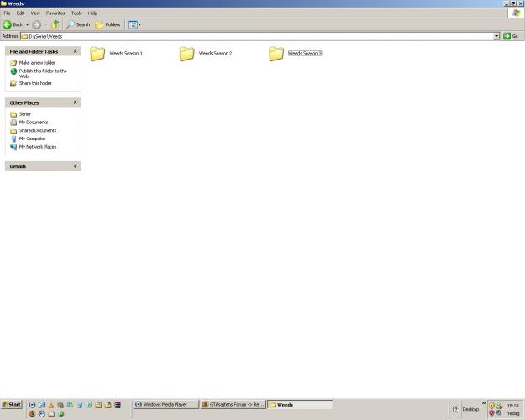Expand the Details panel
This screenshot has width=525, height=420.
pyautogui.click(x=75, y=166)
